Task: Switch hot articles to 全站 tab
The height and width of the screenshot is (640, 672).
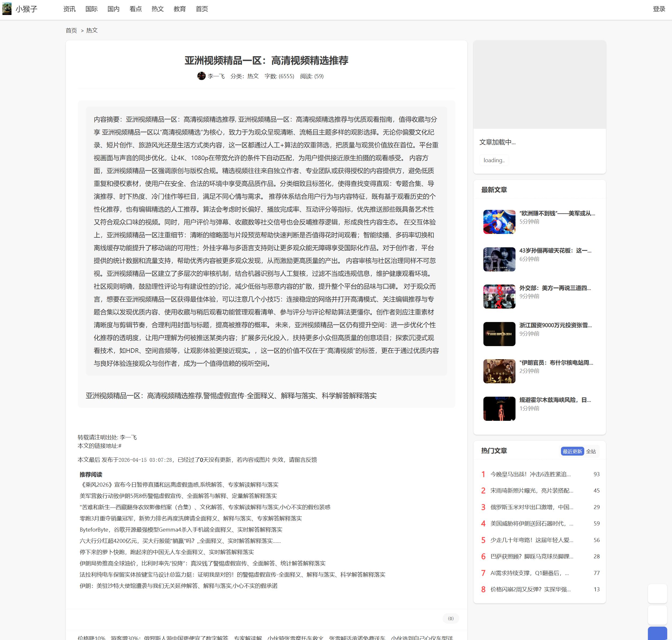Action: click(x=591, y=451)
